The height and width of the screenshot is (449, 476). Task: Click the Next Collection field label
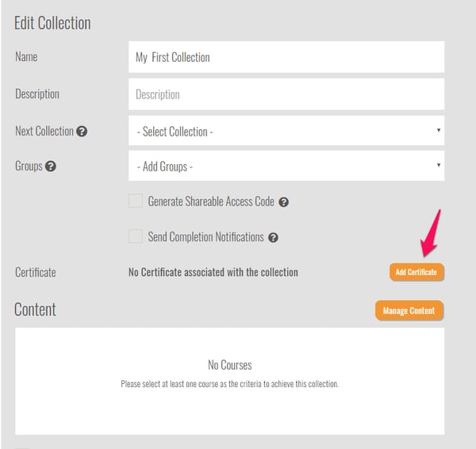pos(44,132)
